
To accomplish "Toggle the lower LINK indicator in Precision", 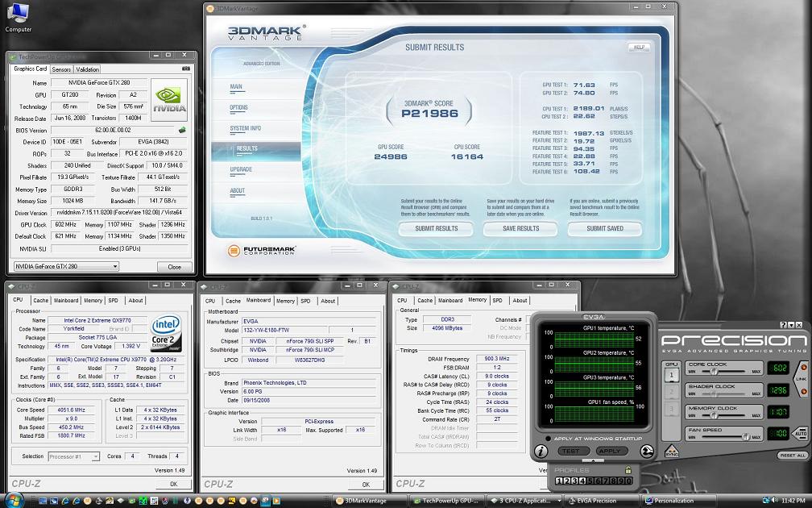I will pos(803,391).
